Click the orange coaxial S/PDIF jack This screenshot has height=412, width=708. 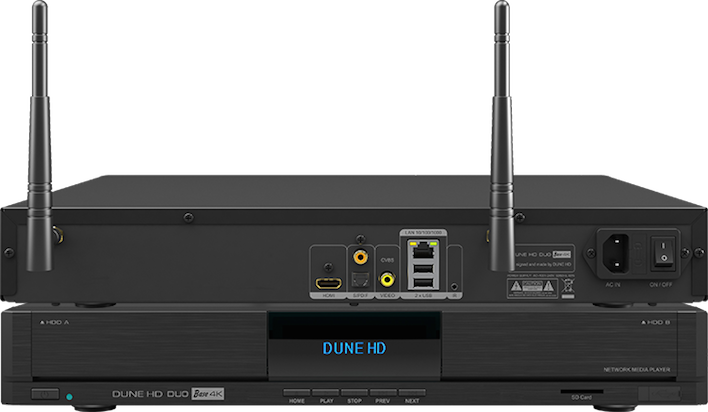click(360, 257)
